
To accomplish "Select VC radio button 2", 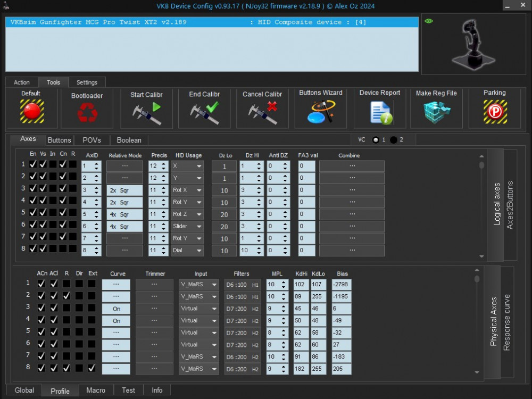I will (395, 140).
